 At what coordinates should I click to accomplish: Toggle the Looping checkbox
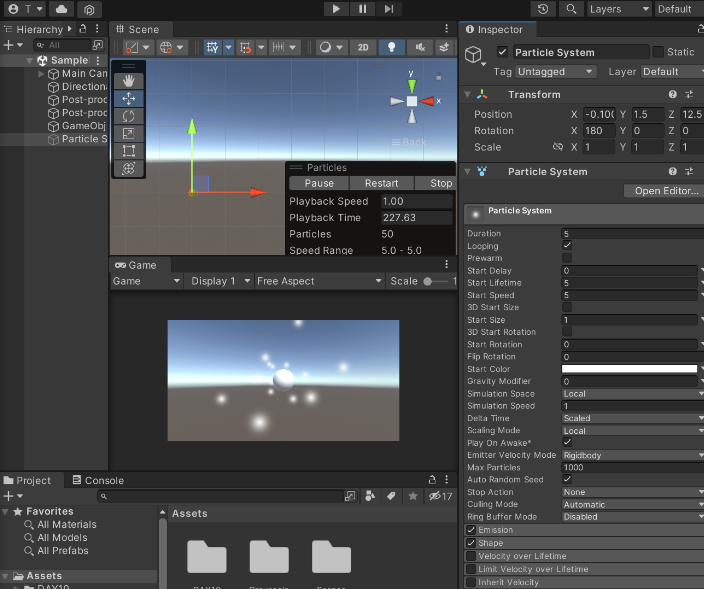tap(567, 245)
